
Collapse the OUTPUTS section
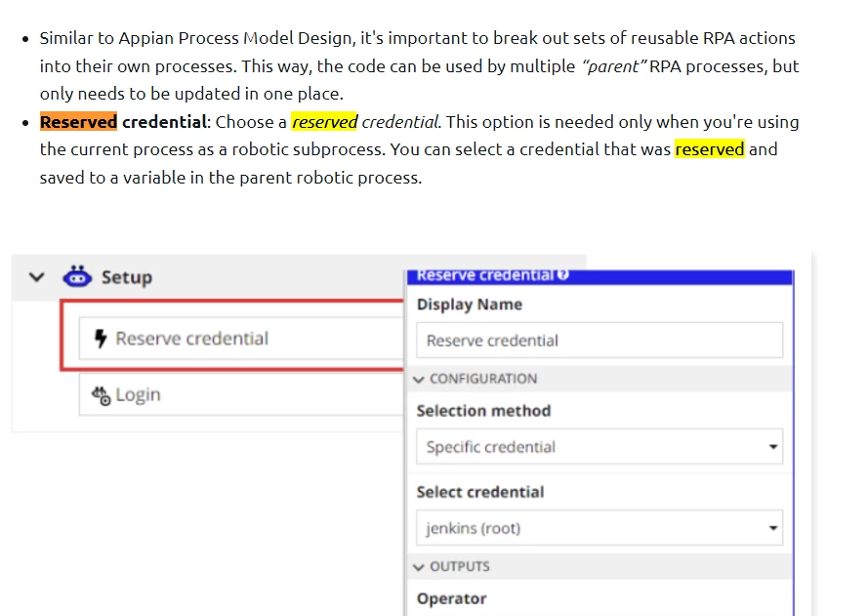pos(419,567)
